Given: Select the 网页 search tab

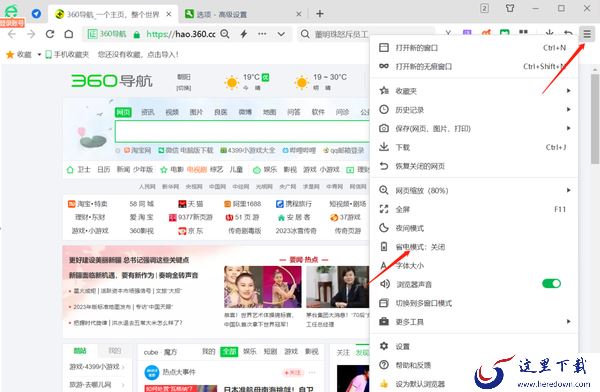Looking at the screenshot, I should coord(123,112).
